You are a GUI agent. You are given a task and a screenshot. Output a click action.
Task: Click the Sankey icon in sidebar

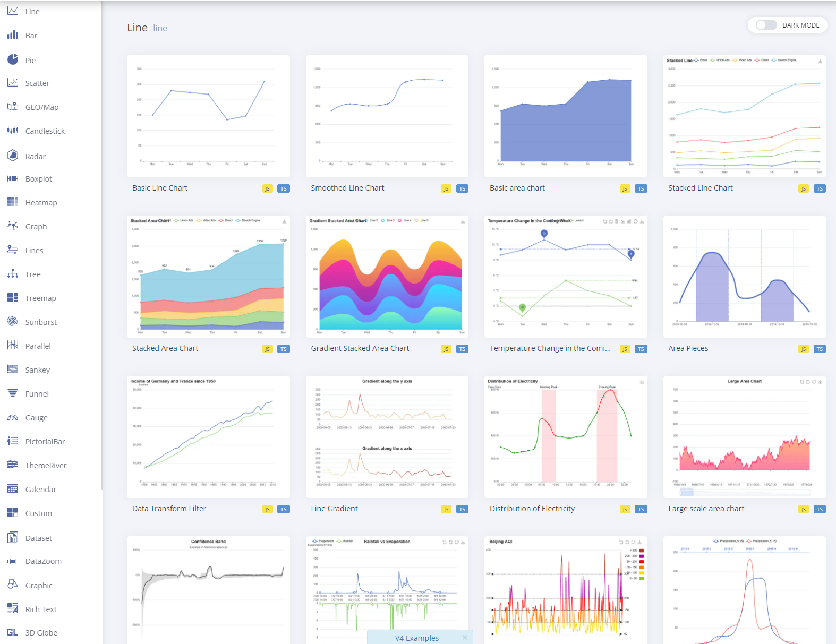pos(13,370)
